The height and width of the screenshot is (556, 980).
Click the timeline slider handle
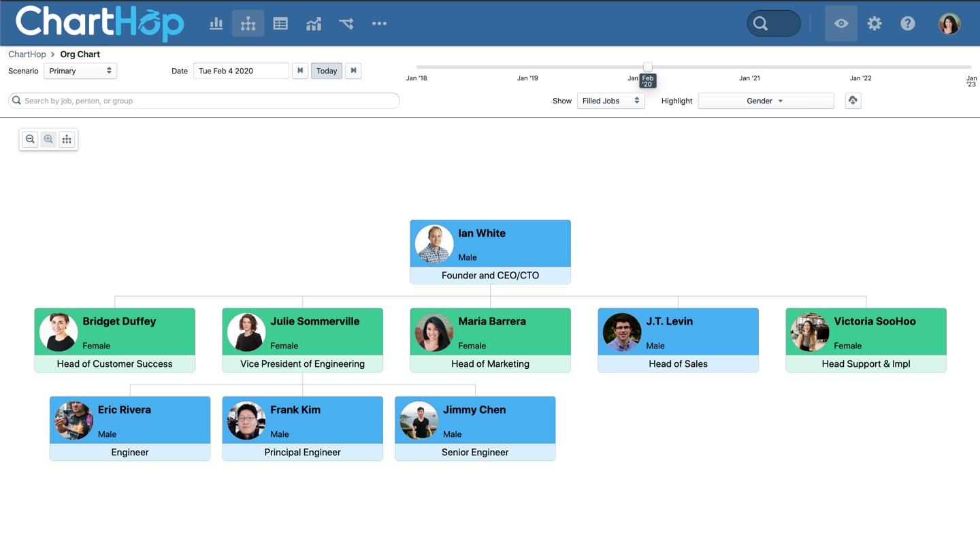[648, 67]
